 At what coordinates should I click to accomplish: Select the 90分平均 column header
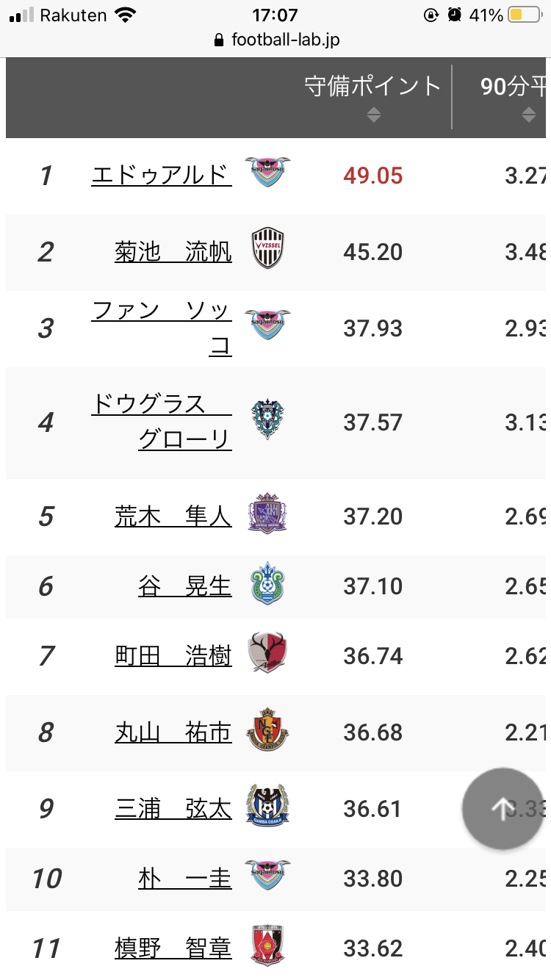[514, 87]
